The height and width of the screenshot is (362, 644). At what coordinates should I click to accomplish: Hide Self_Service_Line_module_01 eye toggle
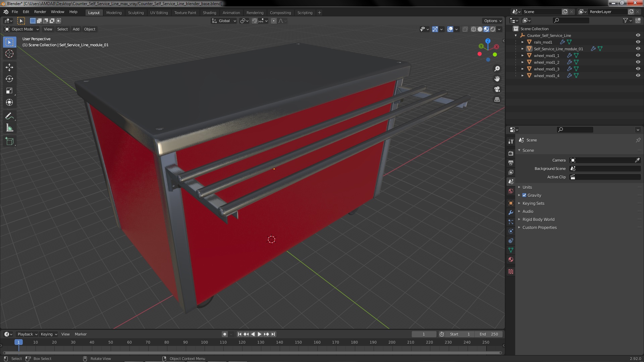638,49
